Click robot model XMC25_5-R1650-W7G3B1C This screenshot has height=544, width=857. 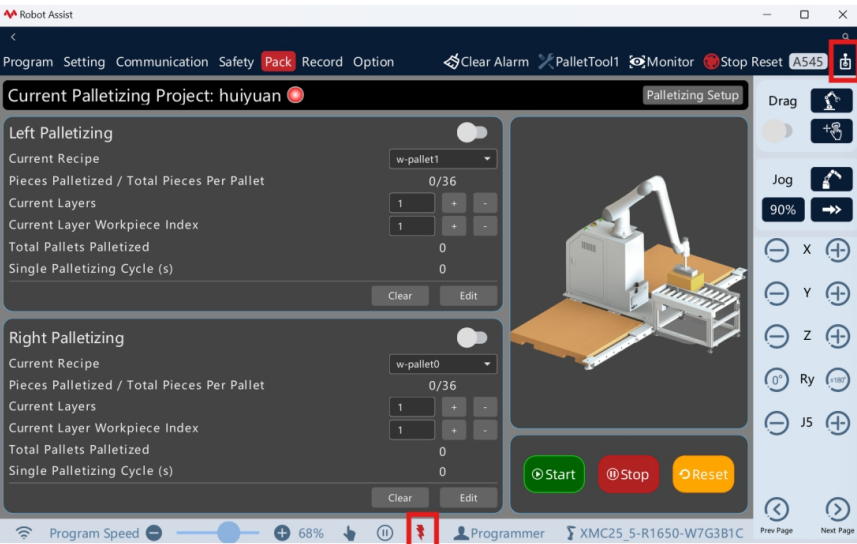tap(654, 533)
